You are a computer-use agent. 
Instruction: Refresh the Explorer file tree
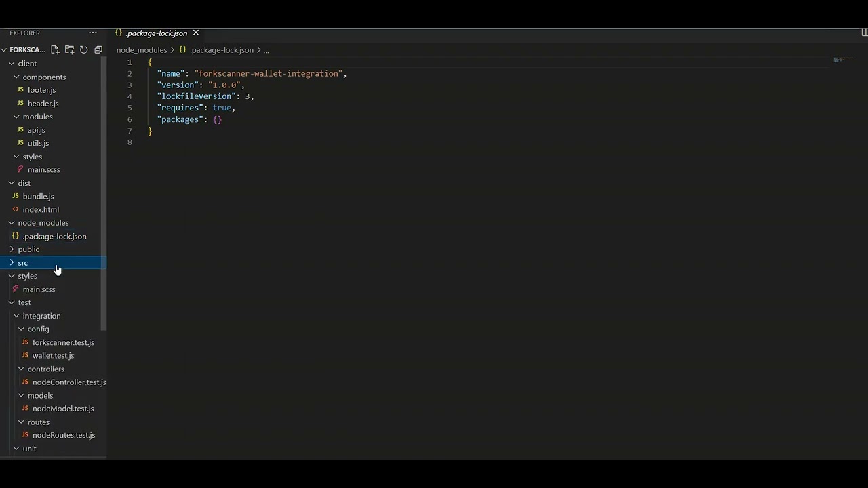click(83, 49)
